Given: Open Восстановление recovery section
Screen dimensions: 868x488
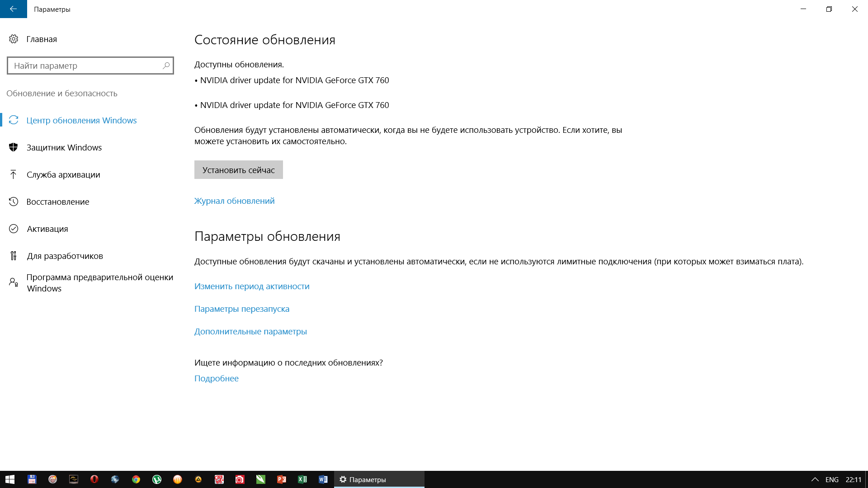Looking at the screenshot, I should [x=57, y=202].
